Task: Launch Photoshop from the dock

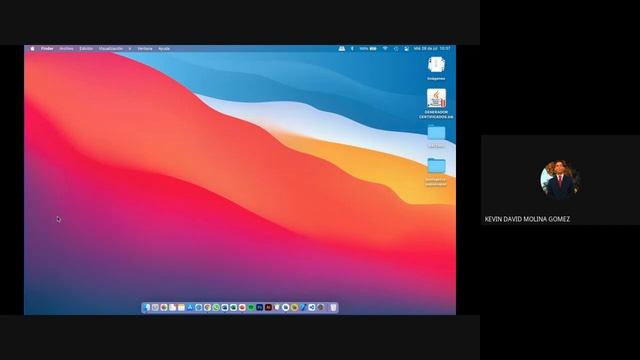Action: point(260,307)
